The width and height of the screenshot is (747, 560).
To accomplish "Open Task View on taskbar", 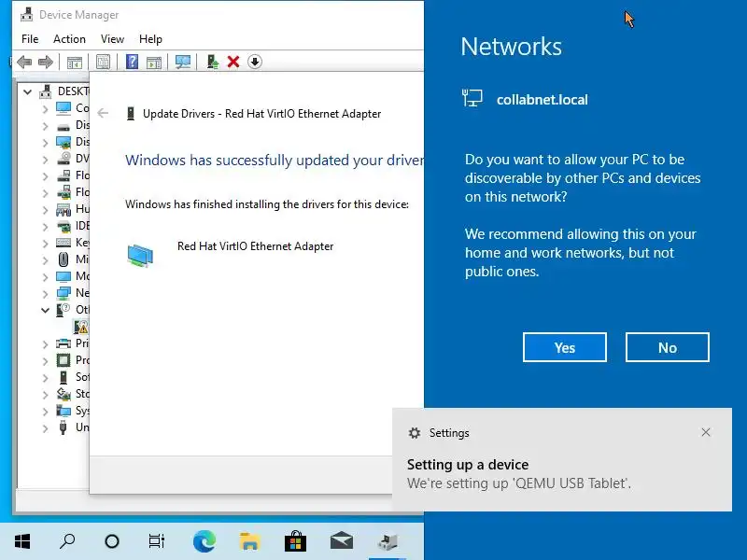I will (x=156, y=541).
